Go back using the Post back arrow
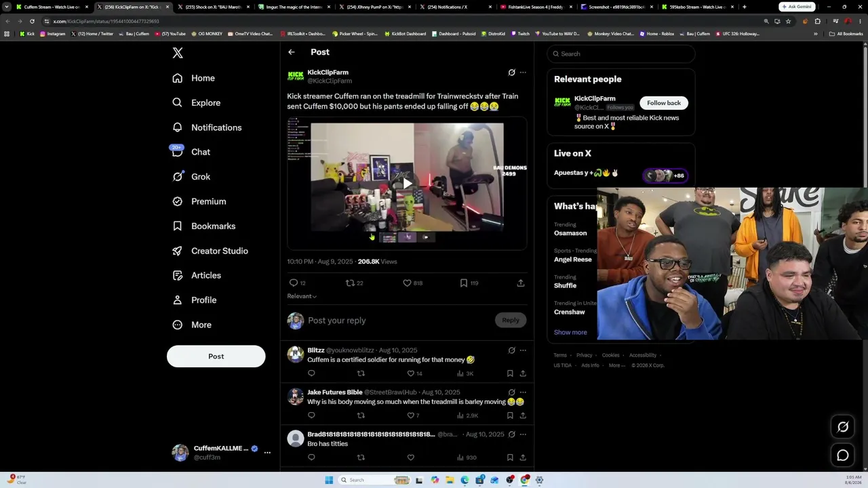This screenshot has width=868, height=488. (292, 52)
